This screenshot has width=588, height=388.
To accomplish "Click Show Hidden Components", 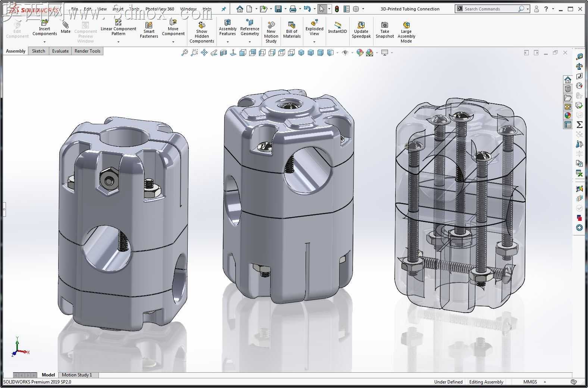I will click(x=202, y=32).
